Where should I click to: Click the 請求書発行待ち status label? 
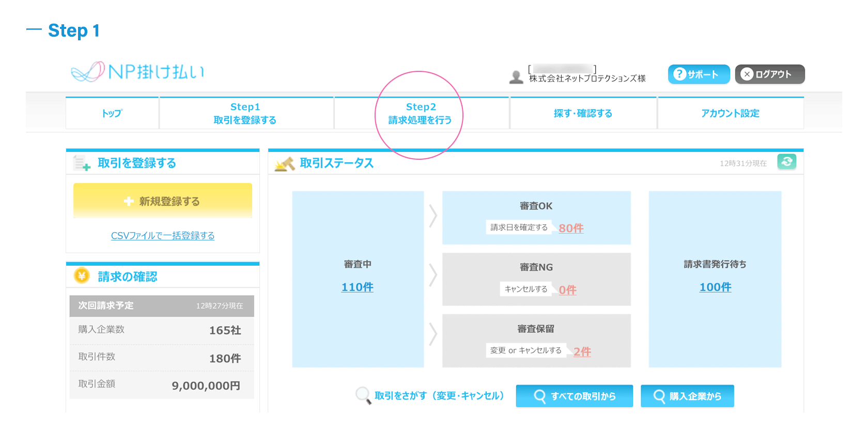click(715, 264)
